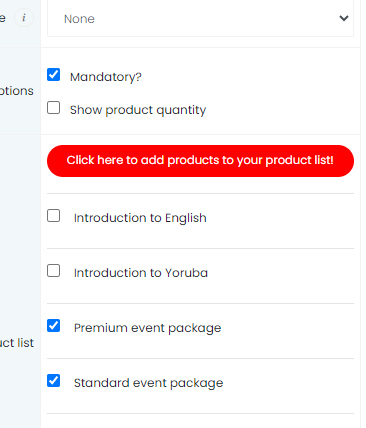Select the Introduction to English label
The width and height of the screenshot is (366, 428).
(x=140, y=218)
